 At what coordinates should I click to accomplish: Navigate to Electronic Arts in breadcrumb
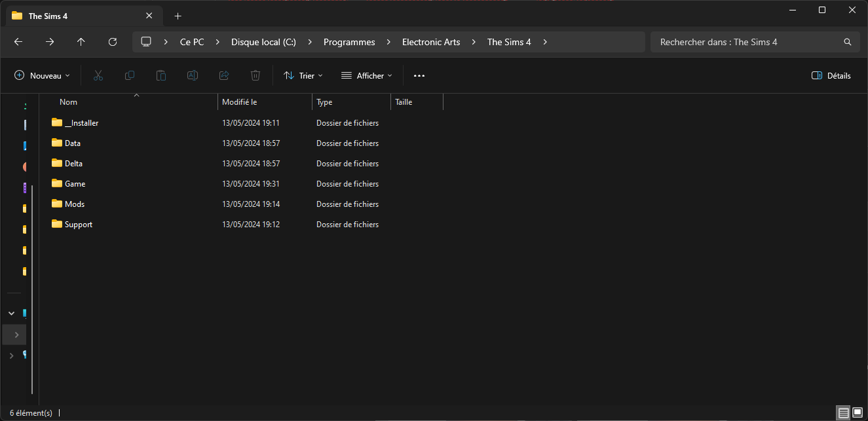tap(431, 42)
